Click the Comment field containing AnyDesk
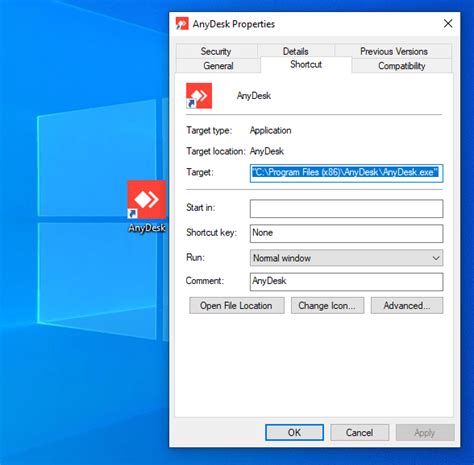The image size is (474, 465). click(x=346, y=282)
